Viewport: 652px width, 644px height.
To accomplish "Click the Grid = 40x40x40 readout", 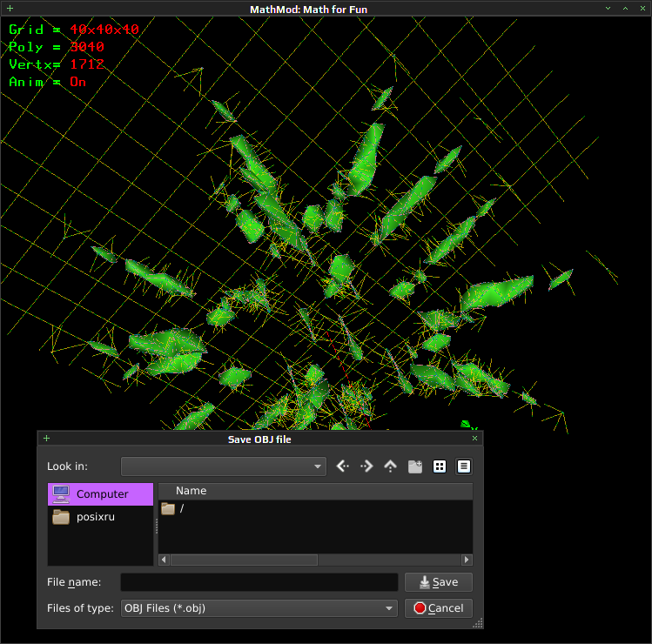I will (x=74, y=30).
